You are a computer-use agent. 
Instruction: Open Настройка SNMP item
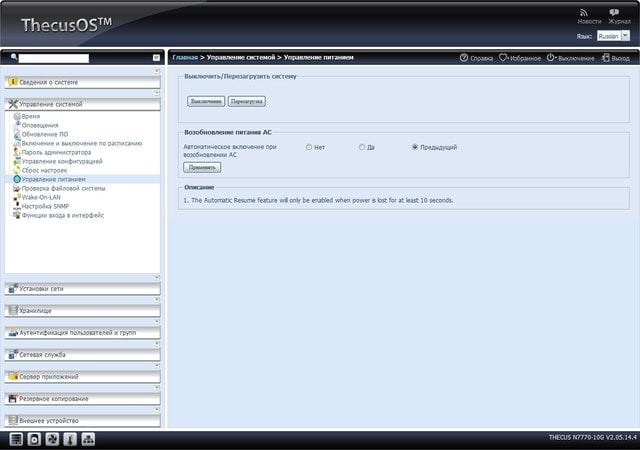[45, 206]
